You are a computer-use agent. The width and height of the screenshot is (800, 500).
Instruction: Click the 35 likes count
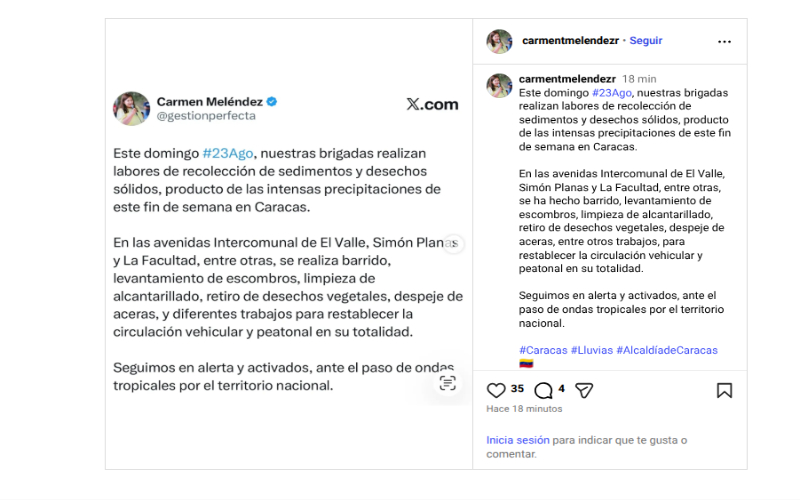[517, 388]
